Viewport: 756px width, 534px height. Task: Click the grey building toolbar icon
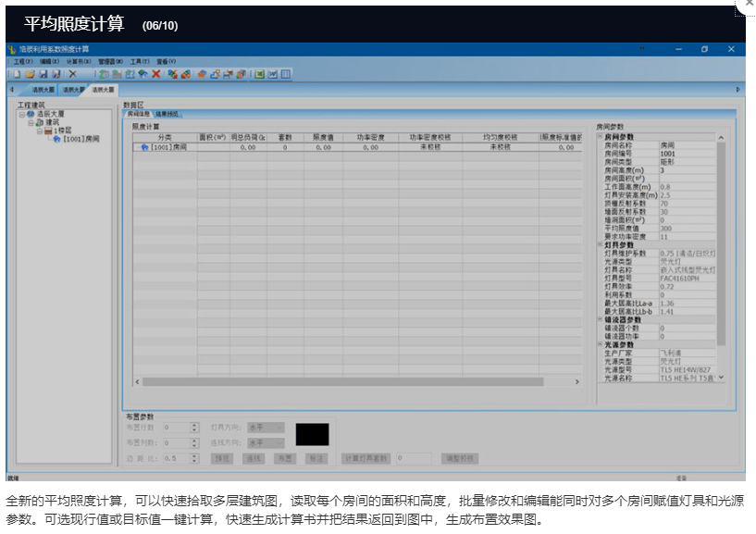[117, 74]
